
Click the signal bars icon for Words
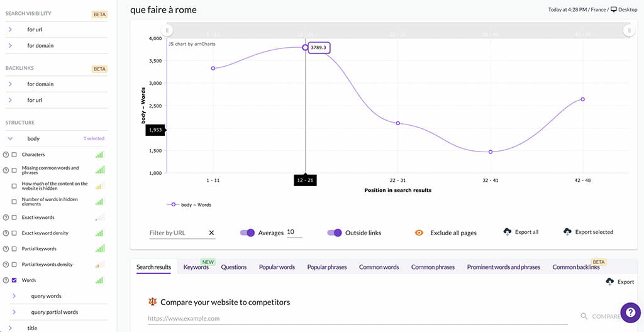coord(100,280)
